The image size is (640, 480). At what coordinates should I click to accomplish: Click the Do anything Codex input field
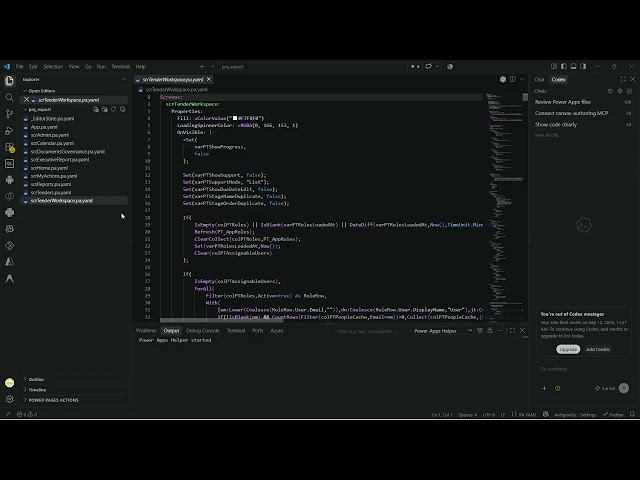[x=583, y=369]
